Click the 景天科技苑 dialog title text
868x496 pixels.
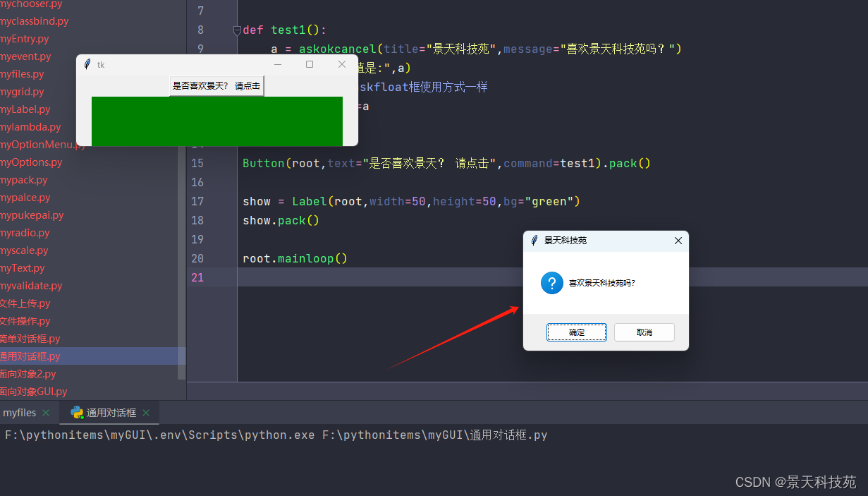tap(566, 241)
